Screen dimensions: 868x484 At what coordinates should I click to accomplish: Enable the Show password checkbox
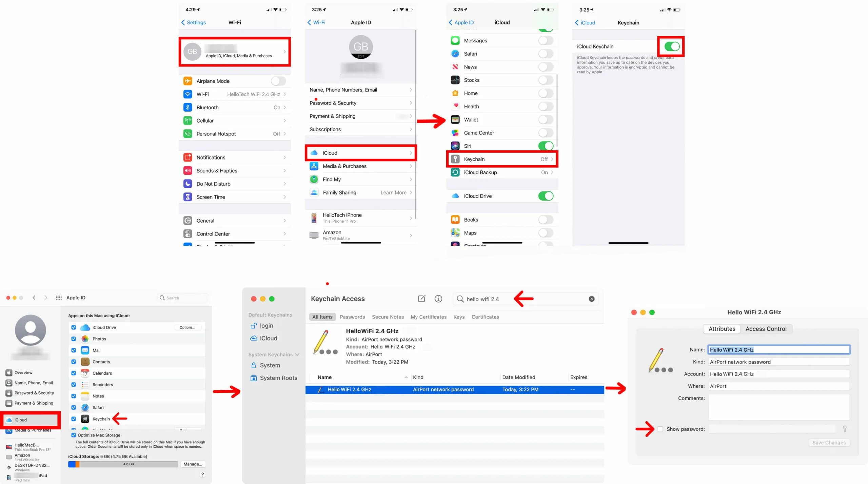click(660, 429)
